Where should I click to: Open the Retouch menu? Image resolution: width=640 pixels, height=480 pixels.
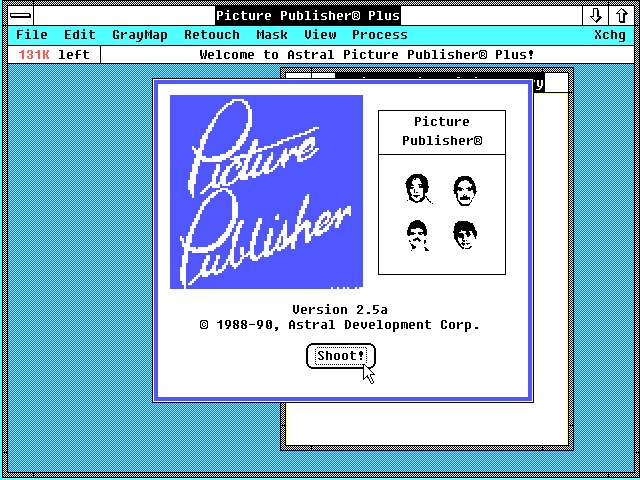(x=212, y=35)
